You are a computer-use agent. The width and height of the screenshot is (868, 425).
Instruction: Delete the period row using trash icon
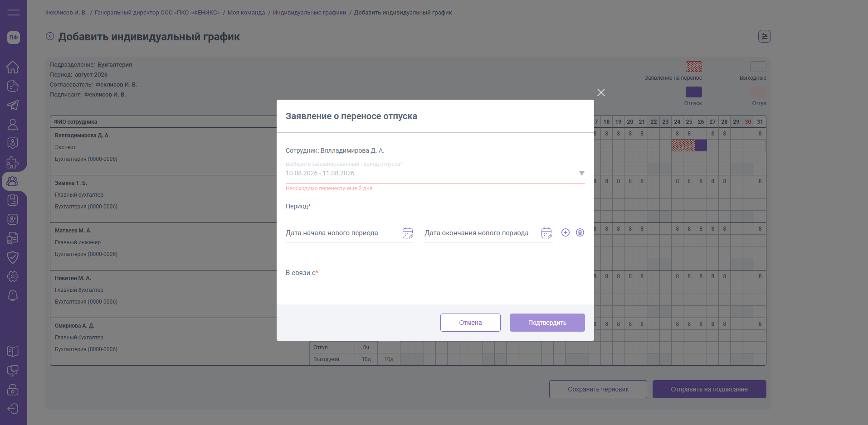point(580,232)
